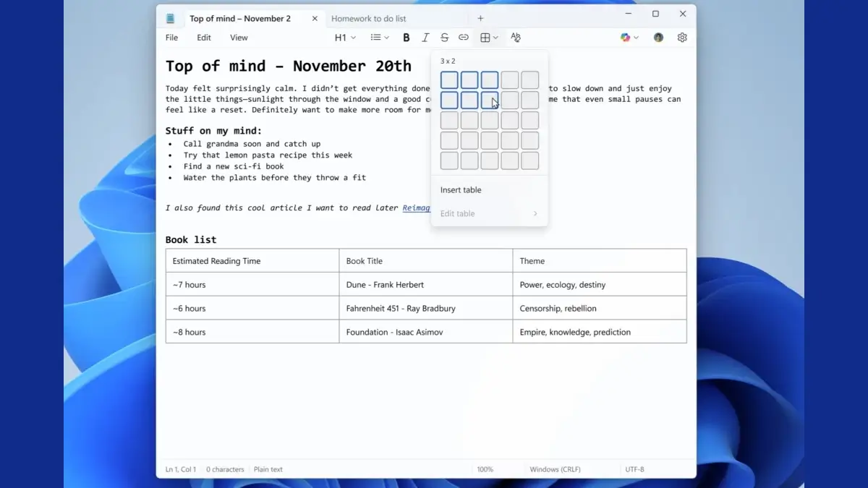
Task: Open the File menu
Action: [x=171, y=38]
